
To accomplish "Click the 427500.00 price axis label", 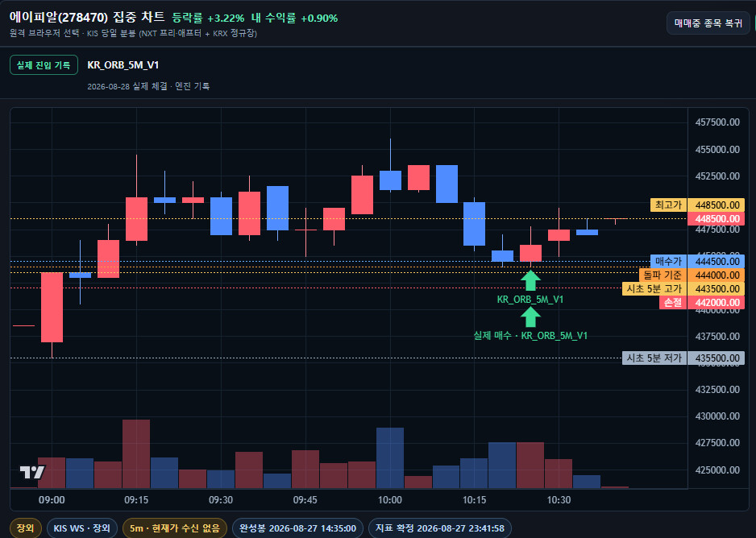I will point(717,443).
